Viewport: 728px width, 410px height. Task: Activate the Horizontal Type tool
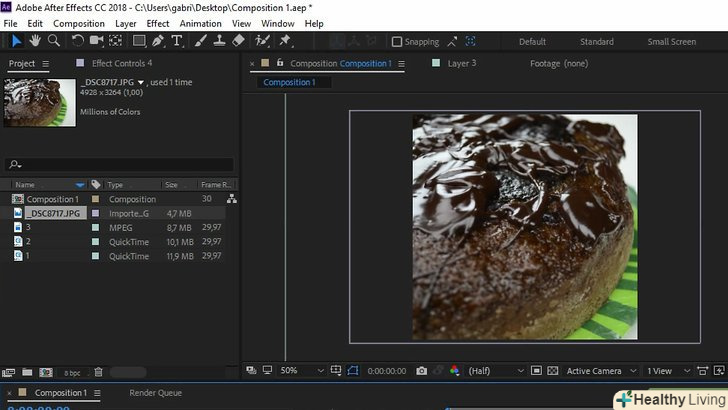(177, 41)
